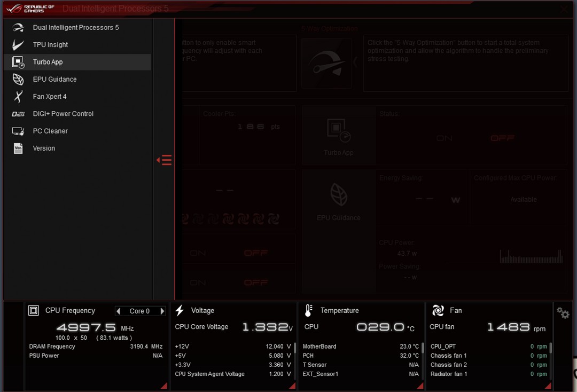Open monitor settings gear icon
The image size is (577, 392).
563,313
